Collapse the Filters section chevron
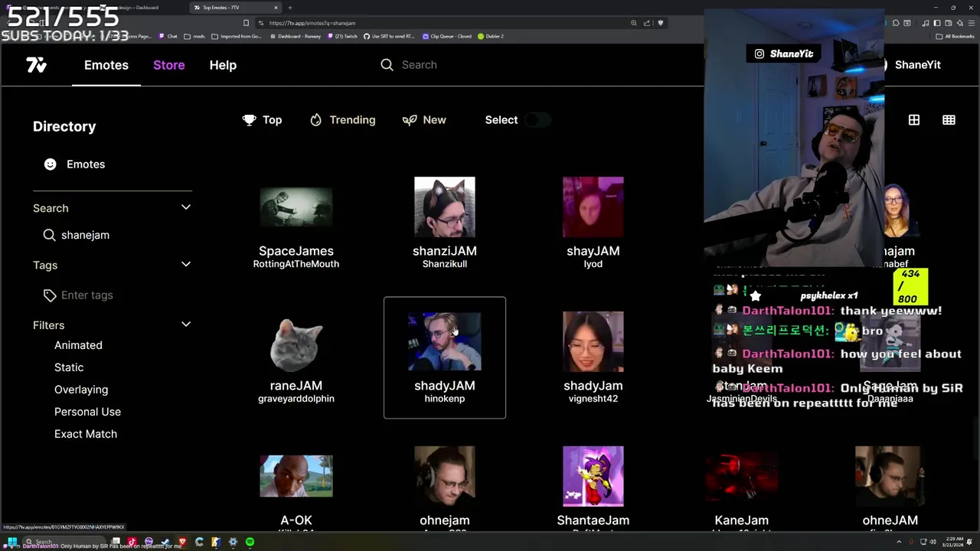The height and width of the screenshot is (551, 980). pos(185,324)
